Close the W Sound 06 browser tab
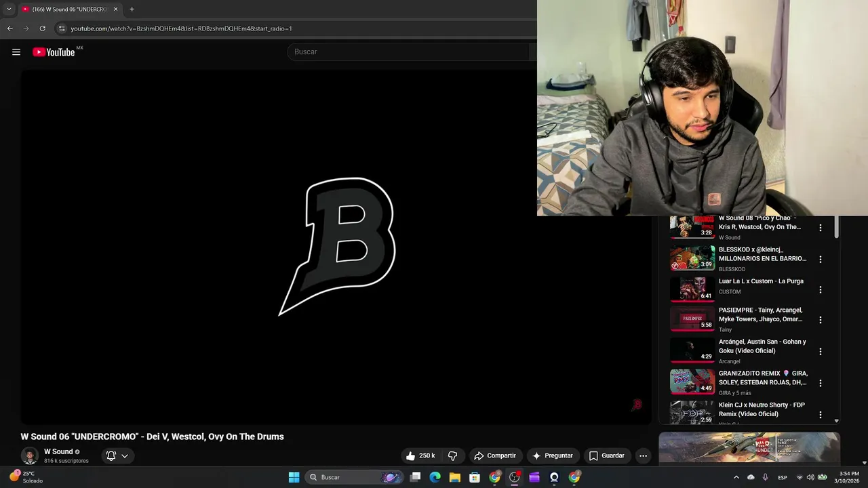This screenshot has height=488, width=868. tap(115, 9)
